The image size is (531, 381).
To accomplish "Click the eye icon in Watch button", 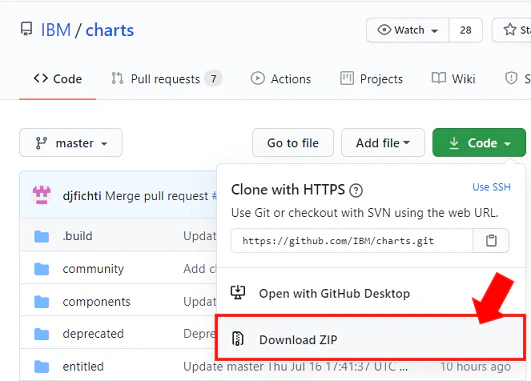I will 384,30.
